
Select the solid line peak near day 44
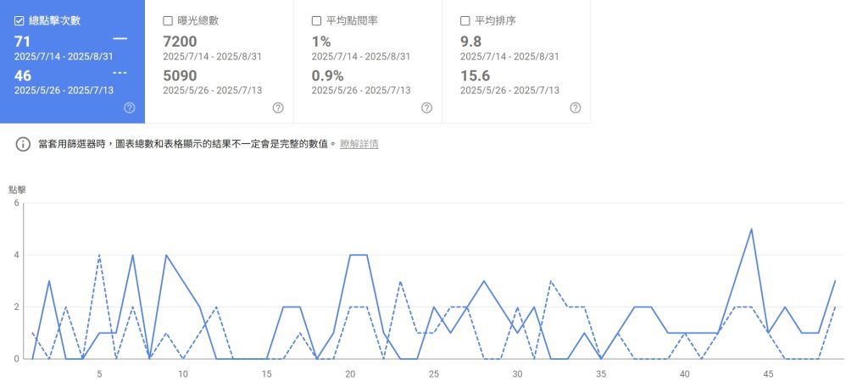tap(751, 229)
